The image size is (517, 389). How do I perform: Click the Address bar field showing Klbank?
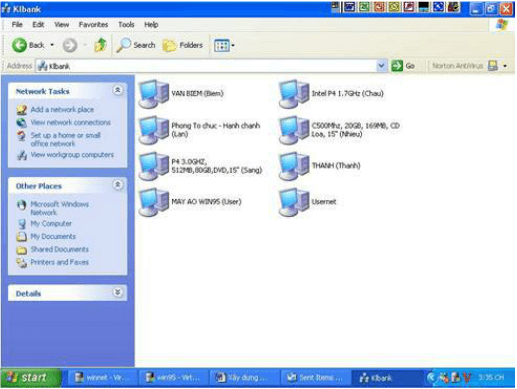207,66
